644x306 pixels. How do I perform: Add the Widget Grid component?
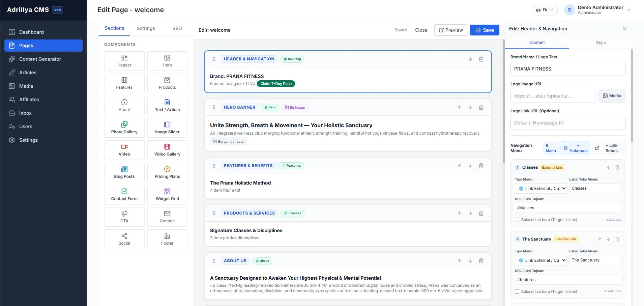(167, 195)
